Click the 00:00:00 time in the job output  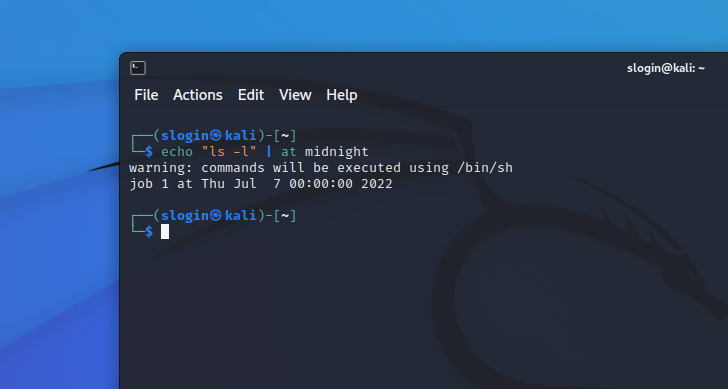[x=321, y=184]
